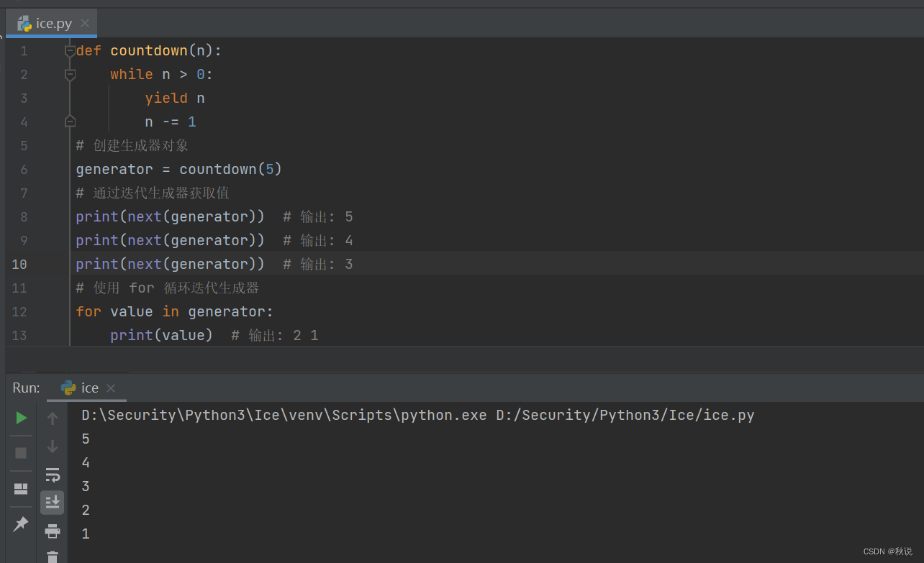Click the 'Run:' panel label

click(x=26, y=388)
